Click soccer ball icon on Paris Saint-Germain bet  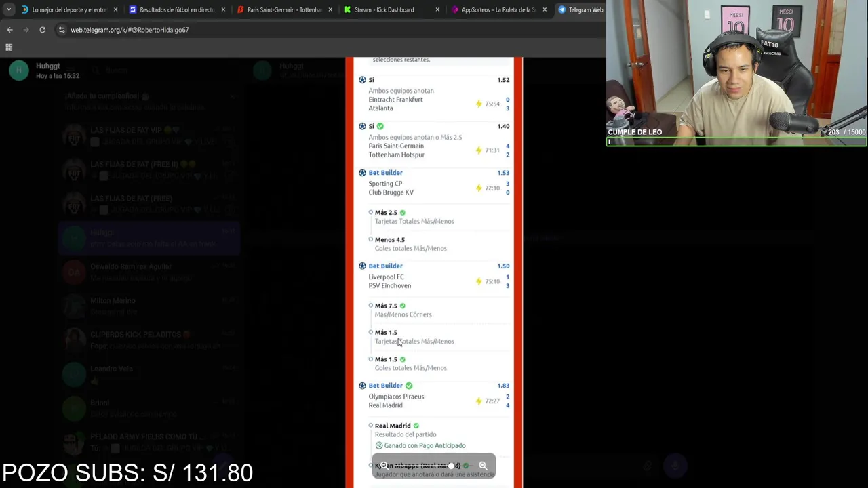[362, 126]
